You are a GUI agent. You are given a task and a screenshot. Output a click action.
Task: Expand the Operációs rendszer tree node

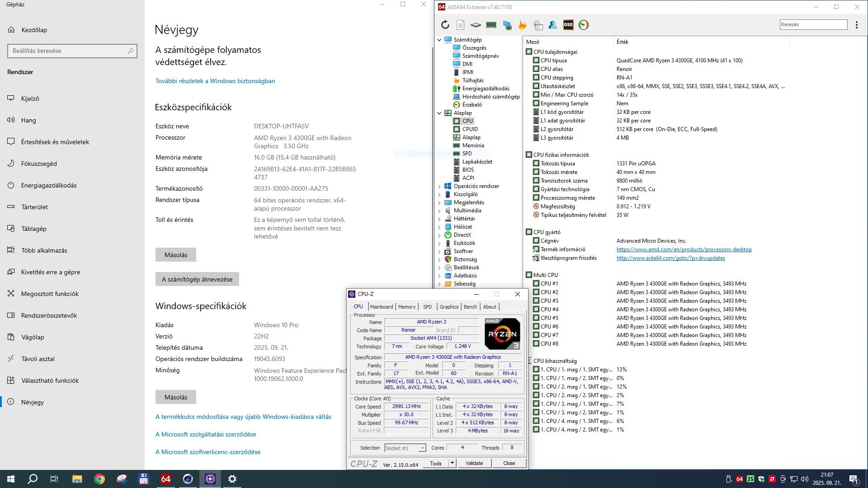[439, 186]
